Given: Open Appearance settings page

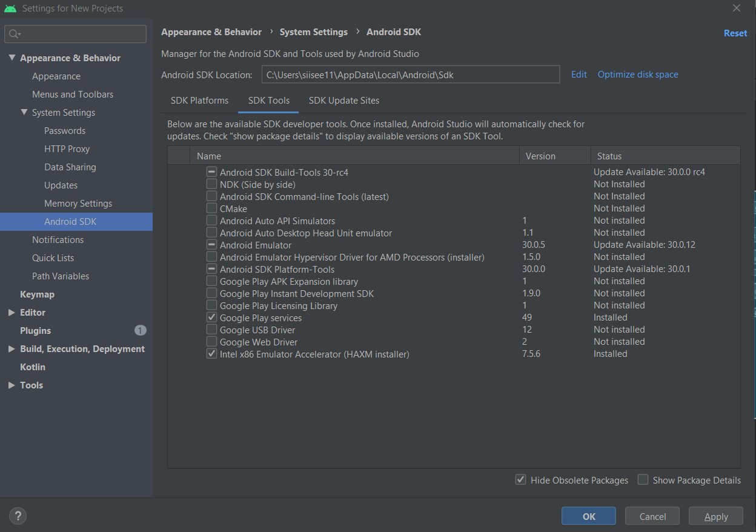Looking at the screenshot, I should click(x=56, y=76).
